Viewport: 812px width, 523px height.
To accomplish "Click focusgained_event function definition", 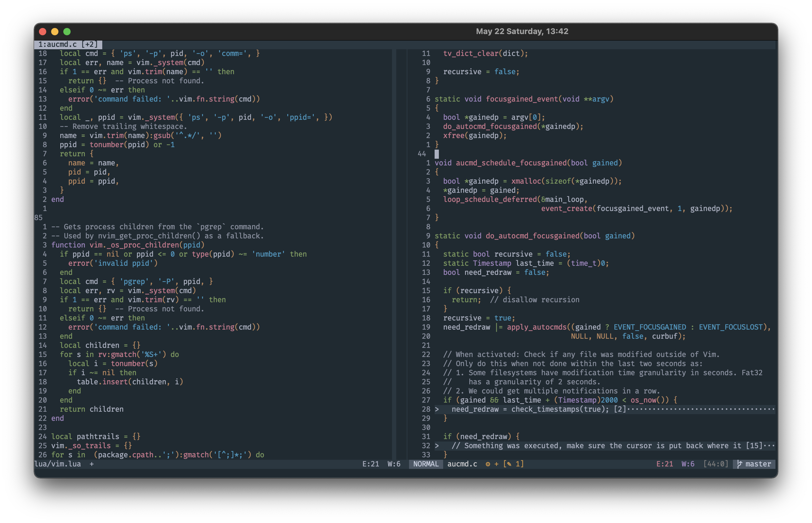I will point(524,99).
